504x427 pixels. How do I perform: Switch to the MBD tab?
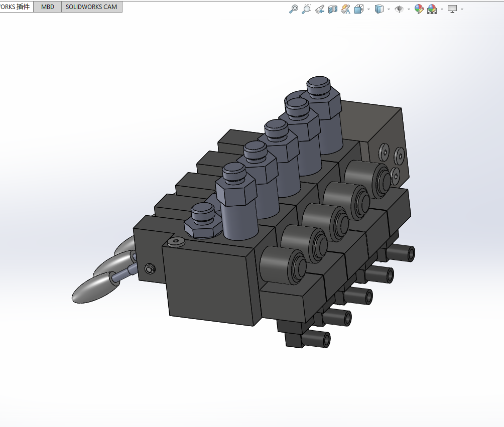point(48,7)
